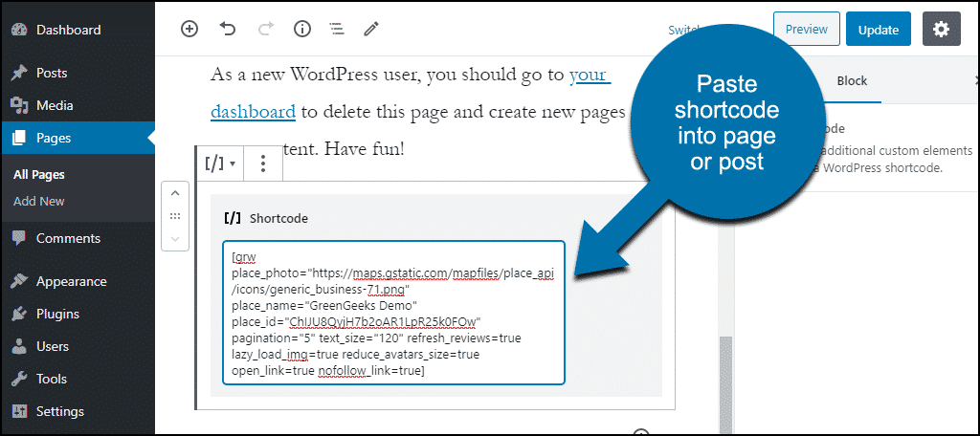Undo the last edit
This screenshot has height=436, width=980.
coord(228,29)
